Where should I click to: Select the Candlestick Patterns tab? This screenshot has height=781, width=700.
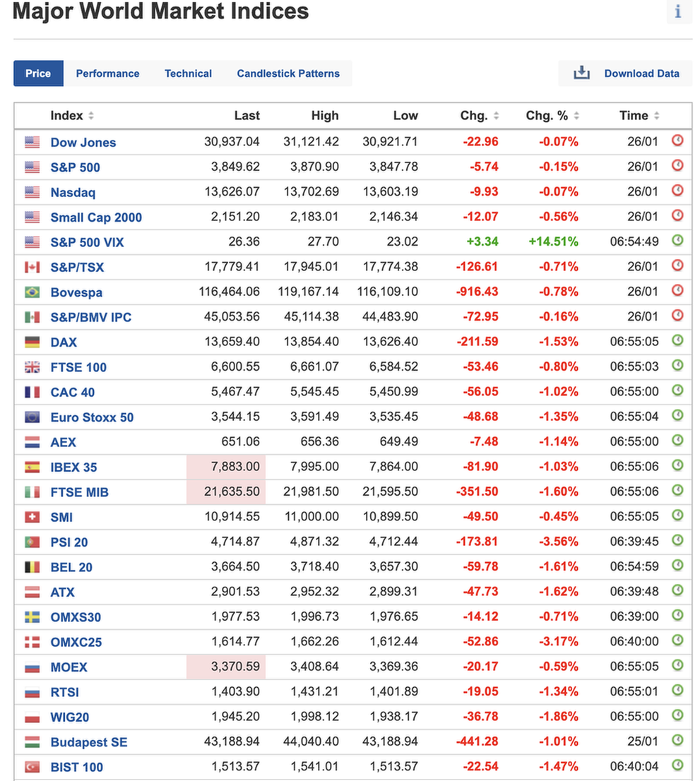coord(288,73)
